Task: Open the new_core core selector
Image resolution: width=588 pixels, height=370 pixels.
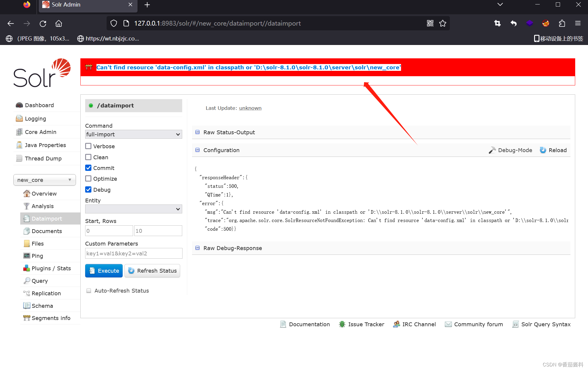Action: (x=44, y=180)
